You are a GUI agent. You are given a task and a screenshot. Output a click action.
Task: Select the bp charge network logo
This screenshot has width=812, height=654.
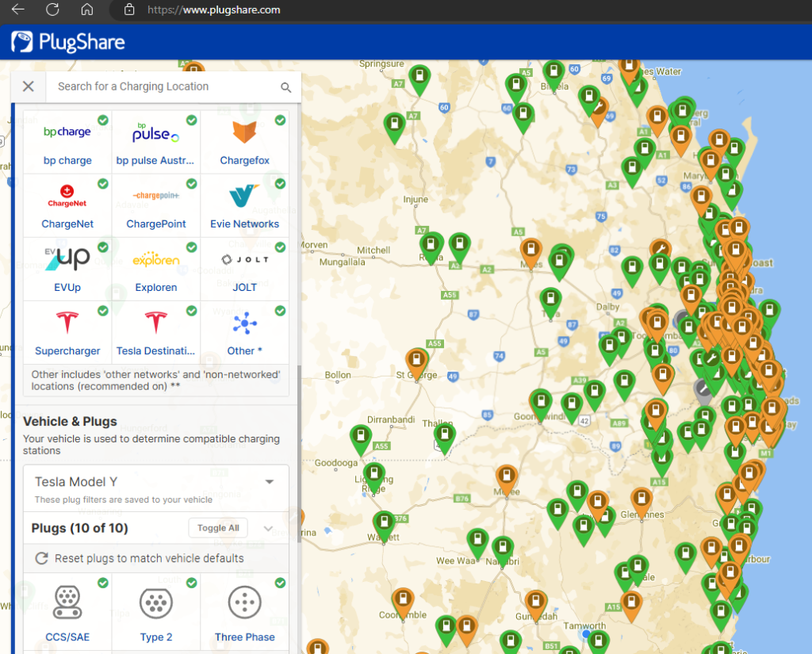coord(67,132)
